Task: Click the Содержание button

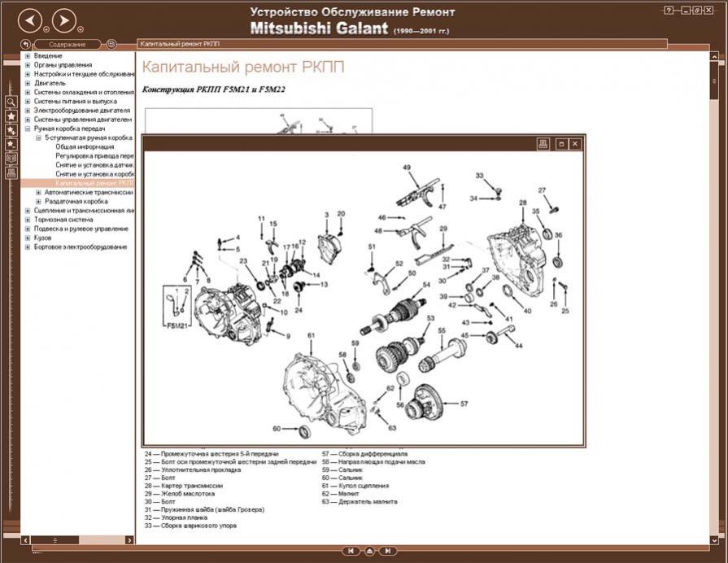Action: 68,45
